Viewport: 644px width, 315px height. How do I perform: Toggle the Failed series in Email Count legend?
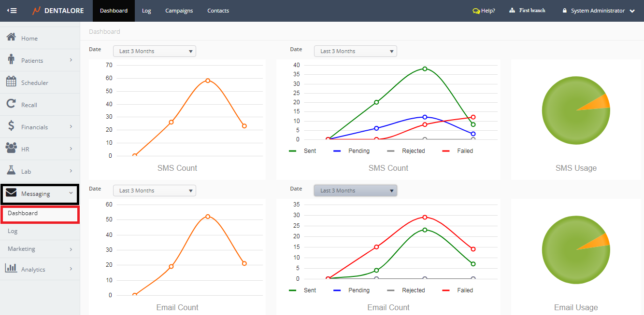pyautogui.click(x=458, y=290)
